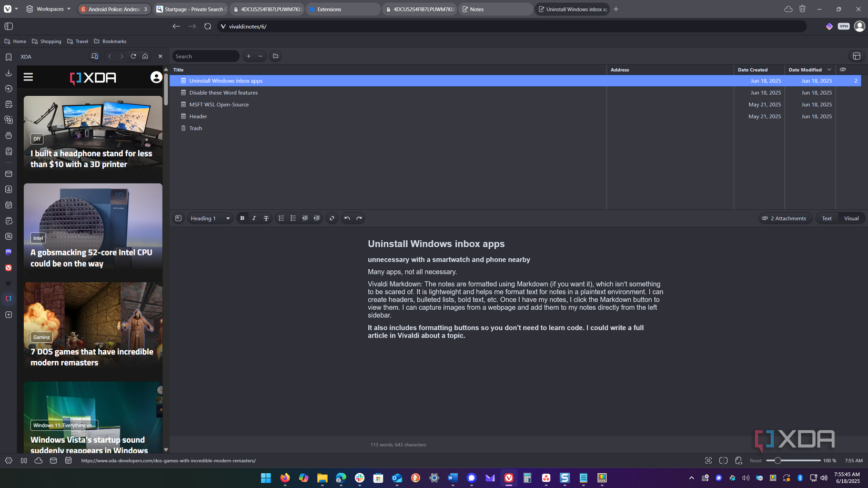Open the Downloads panel in the sidebar
Screen dimensions: 868x488
coord(8,73)
